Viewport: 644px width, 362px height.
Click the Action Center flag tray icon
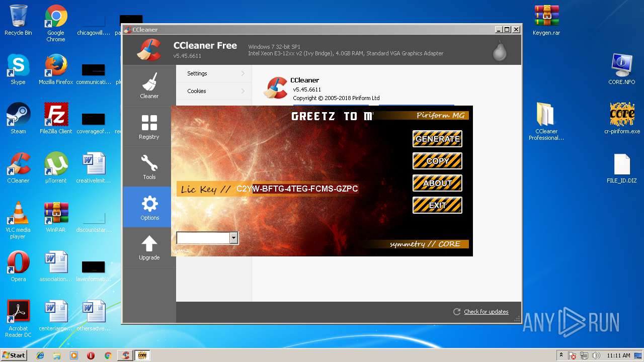coord(572,355)
